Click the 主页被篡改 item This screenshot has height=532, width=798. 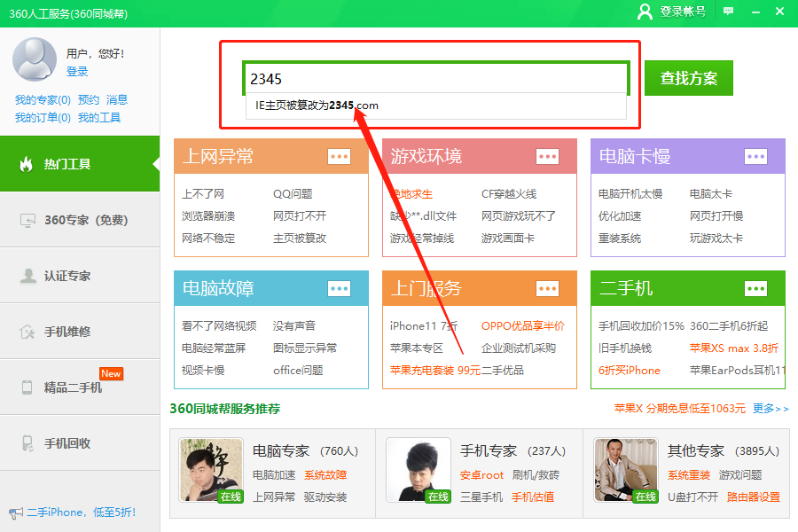tap(300, 239)
